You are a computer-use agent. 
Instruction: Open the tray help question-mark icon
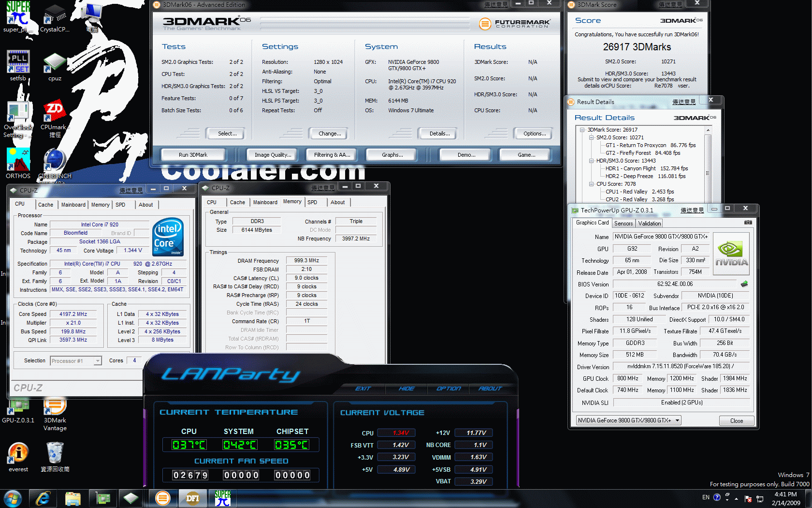[717, 497]
